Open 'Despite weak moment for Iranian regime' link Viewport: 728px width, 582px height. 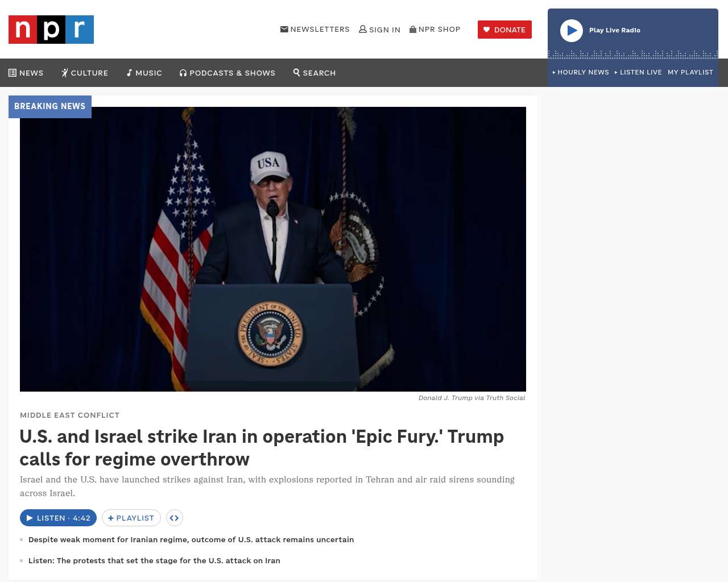(x=191, y=539)
